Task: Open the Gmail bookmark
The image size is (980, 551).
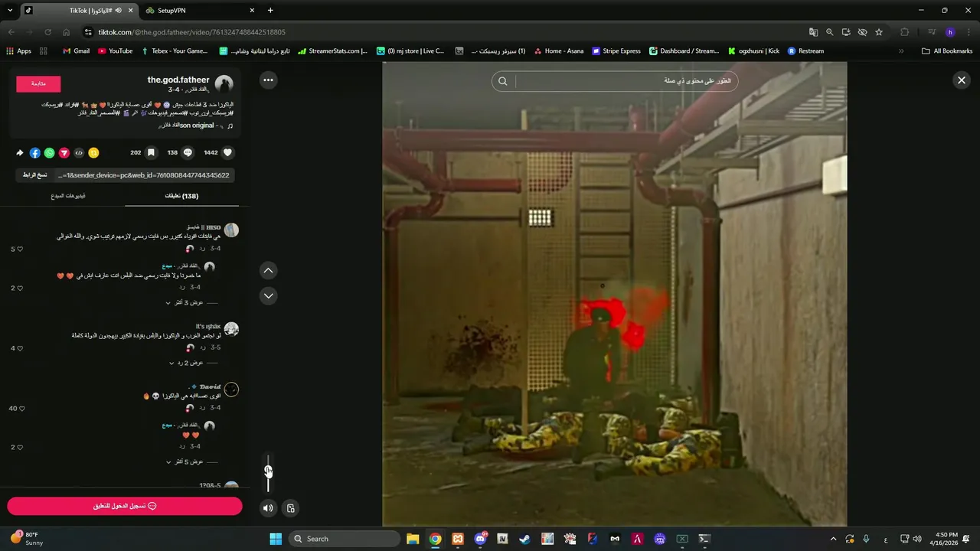Action: (x=75, y=51)
